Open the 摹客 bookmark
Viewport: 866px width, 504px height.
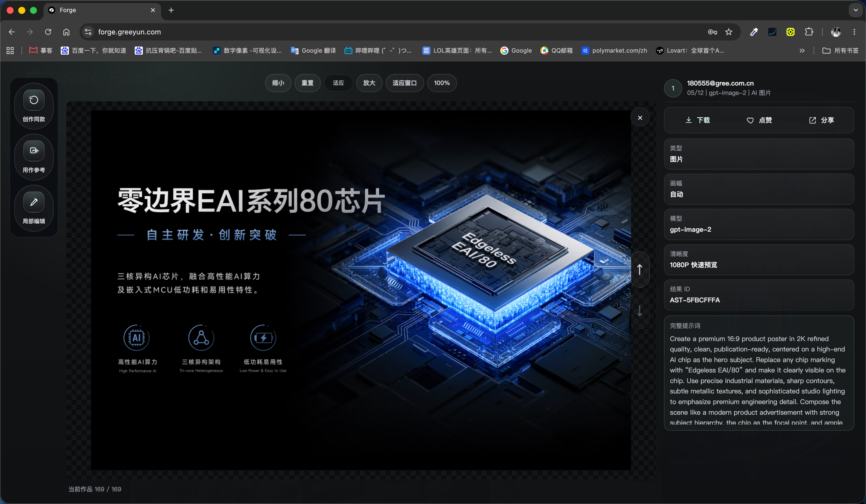pos(41,50)
